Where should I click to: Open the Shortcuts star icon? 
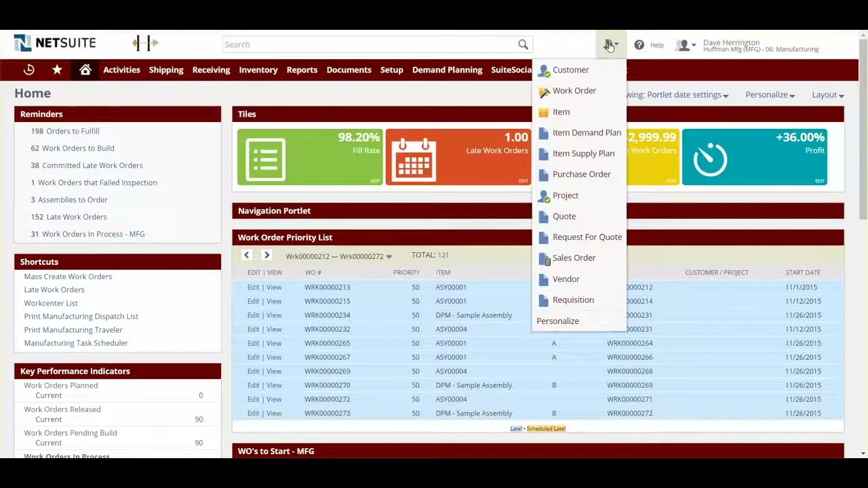click(x=57, y=70)
